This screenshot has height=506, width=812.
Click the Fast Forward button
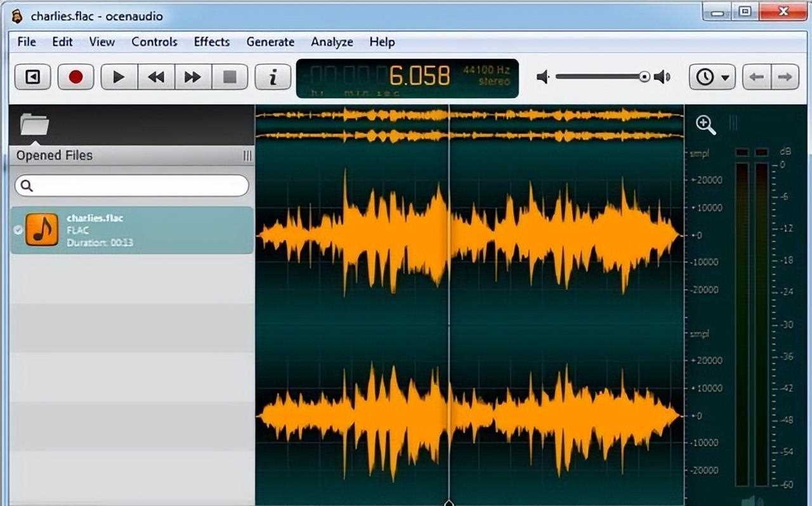pyautogui.click(x=192, y=77)
